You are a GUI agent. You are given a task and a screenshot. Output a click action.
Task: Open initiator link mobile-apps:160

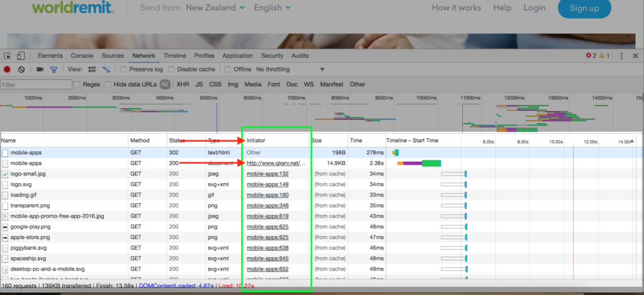click(267, 195)
